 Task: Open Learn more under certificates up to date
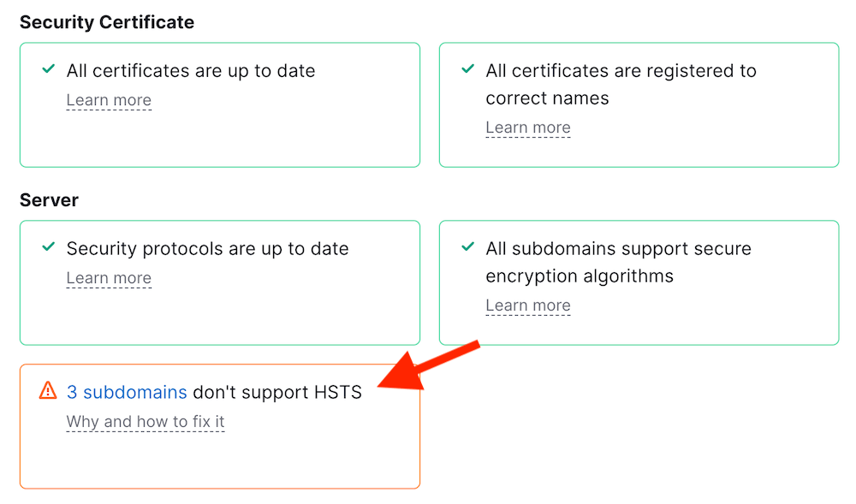click(x=109, y=100)
